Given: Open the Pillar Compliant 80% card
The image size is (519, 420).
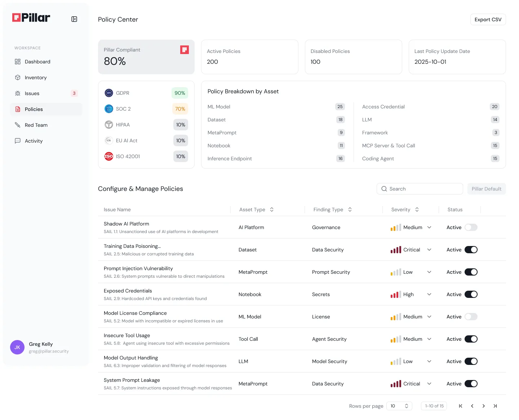Looking at the screenshot, I should pyautogui.click(x=146, y=57).
